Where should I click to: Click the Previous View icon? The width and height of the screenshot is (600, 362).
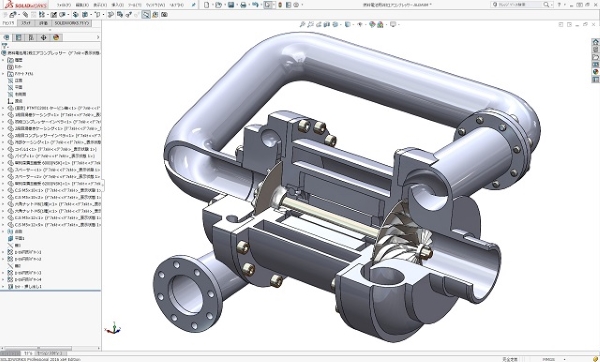pos(318,24)
